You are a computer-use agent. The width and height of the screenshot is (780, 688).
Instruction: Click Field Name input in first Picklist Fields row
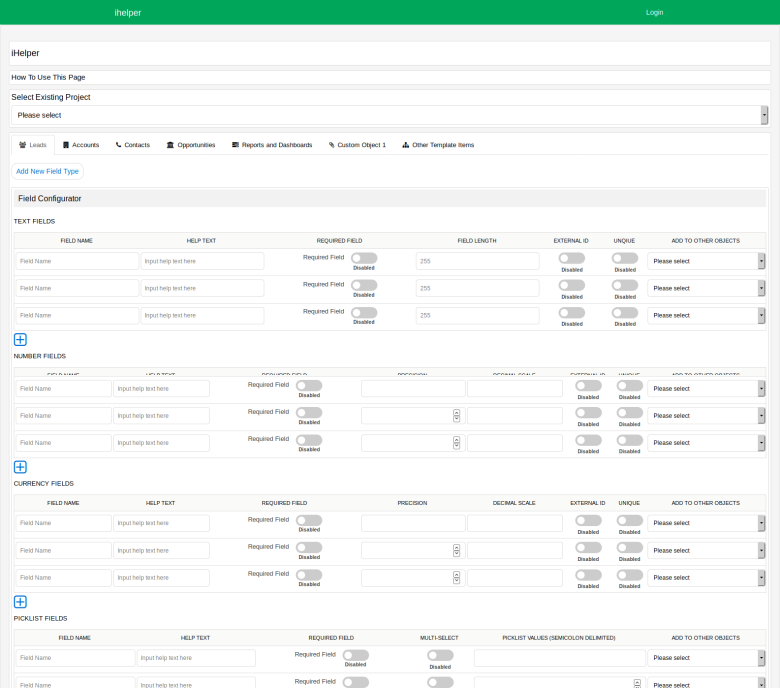tap(75, 658)
